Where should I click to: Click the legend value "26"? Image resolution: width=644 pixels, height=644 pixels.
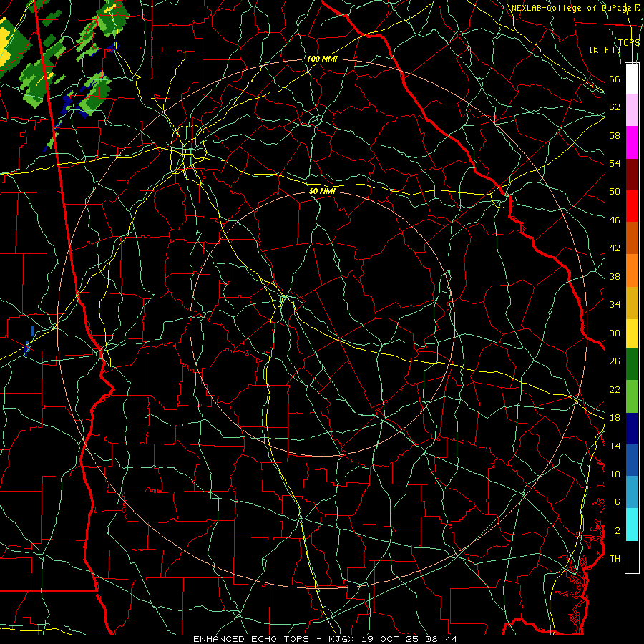pos(615,361)
